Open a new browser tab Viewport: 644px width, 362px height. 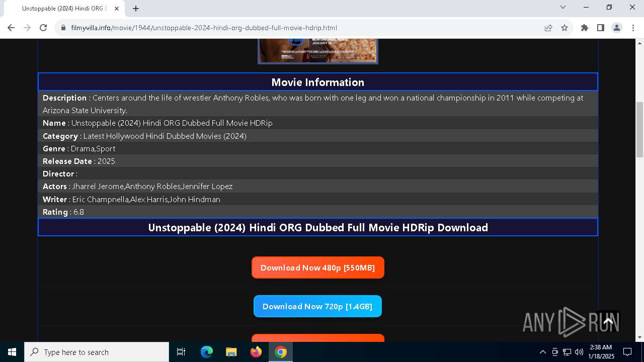point(136,9)
